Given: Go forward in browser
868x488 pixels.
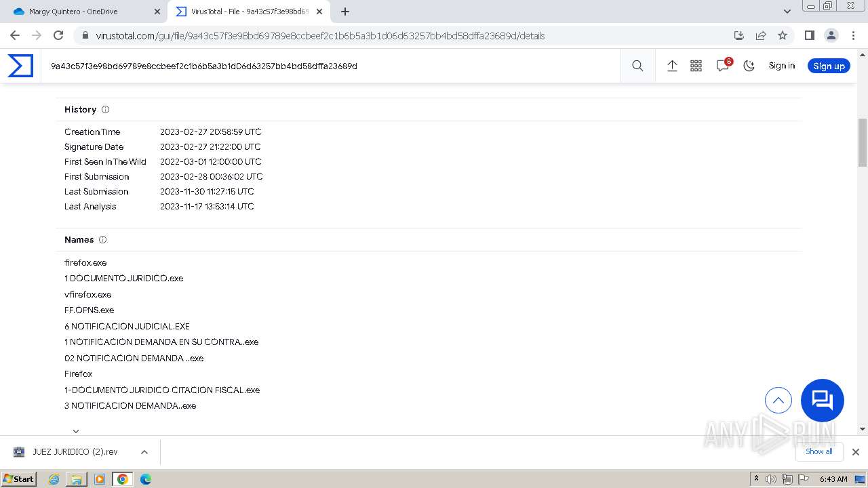Looking at the screenshot, I should tap(37, 35).
